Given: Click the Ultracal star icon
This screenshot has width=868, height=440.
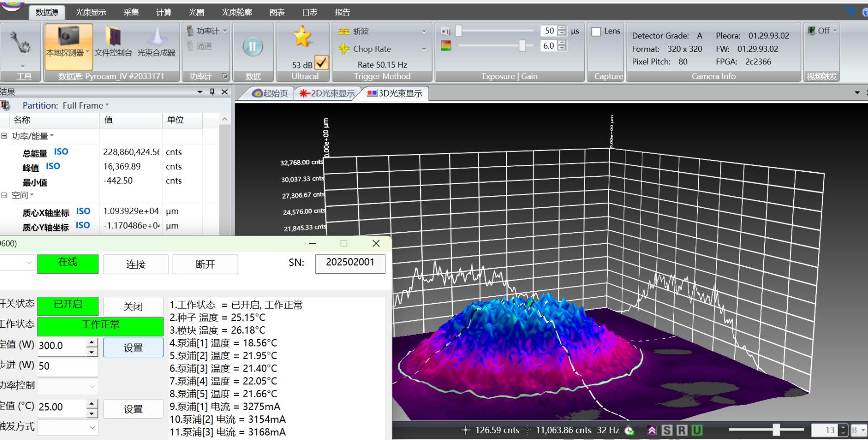Looking at the screenshot, I should click(302, 37).
